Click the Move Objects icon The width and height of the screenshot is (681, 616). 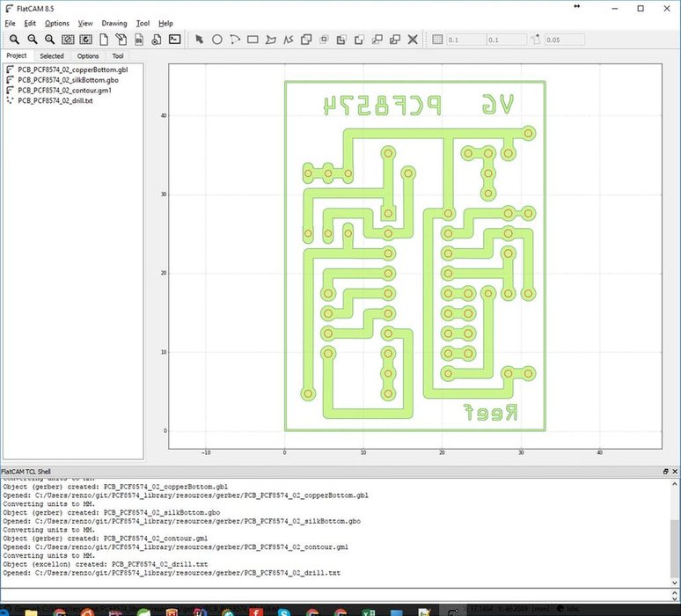pyautogui.click(x=377, y=40)
